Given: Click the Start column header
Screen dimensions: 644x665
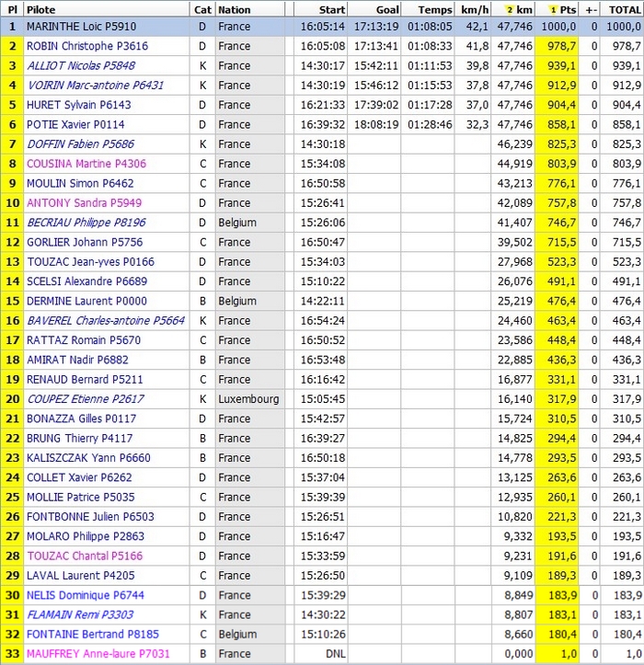Looking at the screenshot, I should (333, 9).
